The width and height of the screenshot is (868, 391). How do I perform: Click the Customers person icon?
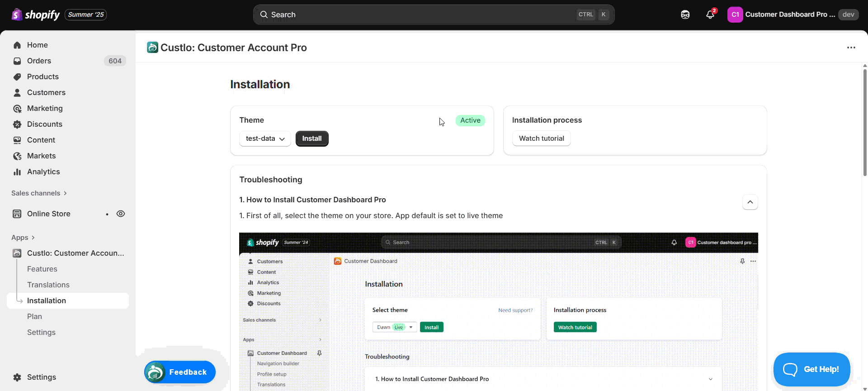click(17, 92)
